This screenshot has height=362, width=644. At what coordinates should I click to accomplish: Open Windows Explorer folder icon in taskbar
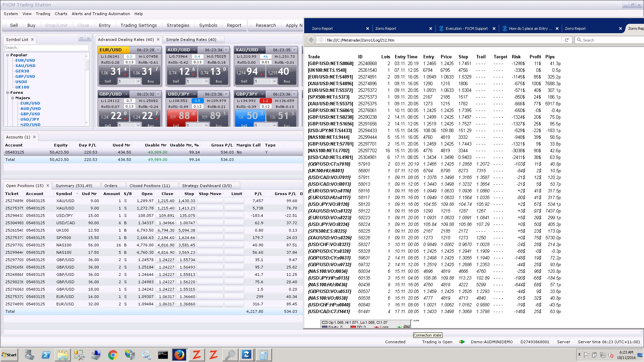coord(63,355)
